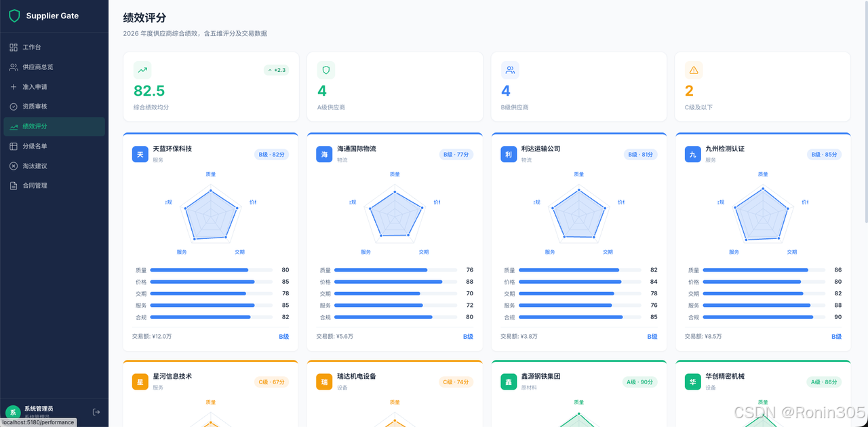Click the trend chart icon for 绩效评分
Image resolution: width=868 pixels, height=427 pixels.
[14, 126]
